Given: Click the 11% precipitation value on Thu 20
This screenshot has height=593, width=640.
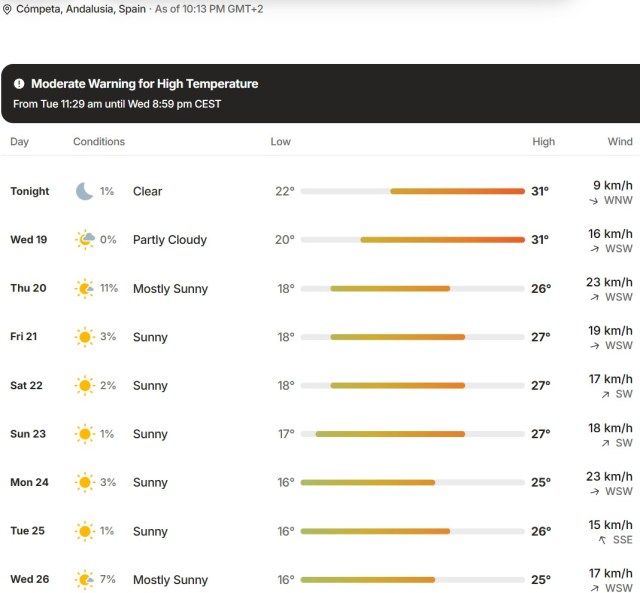Looking at the screenshot, I should (x=109, y=288).
